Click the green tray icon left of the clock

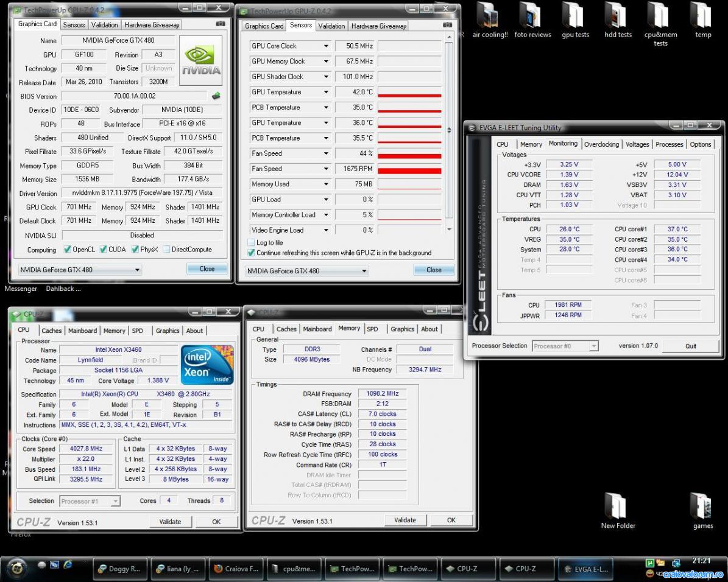(650, 564)
